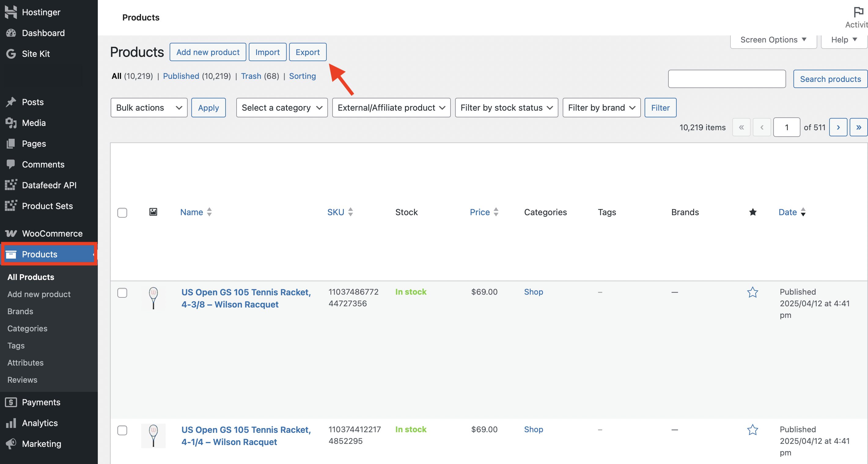868x464 pixels.
Task: Expand the Screen Options panel
Action: pos(773,40)
